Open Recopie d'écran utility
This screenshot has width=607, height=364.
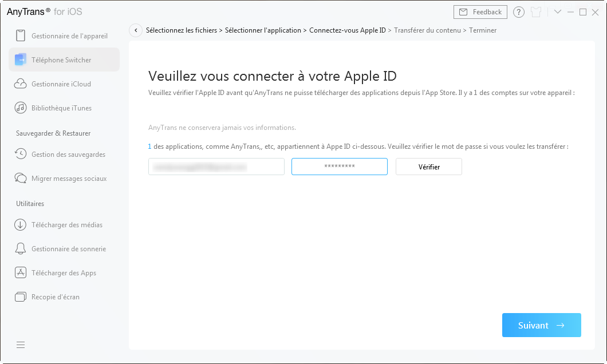tap(64, 296)
